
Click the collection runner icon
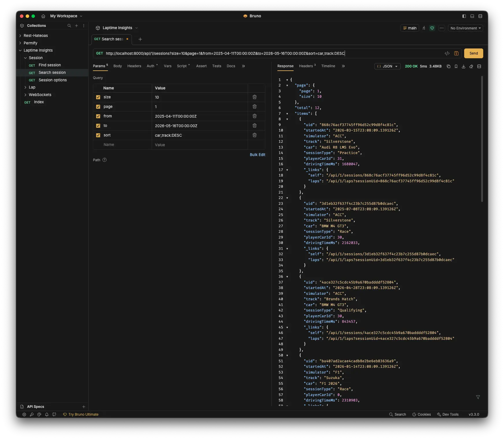tap(424, 28)
